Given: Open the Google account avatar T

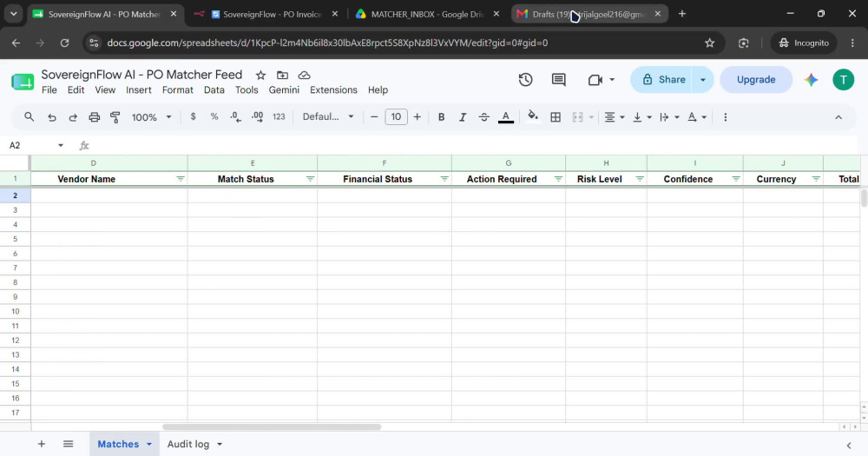Looking at the screenshot, I should point(843,80).
